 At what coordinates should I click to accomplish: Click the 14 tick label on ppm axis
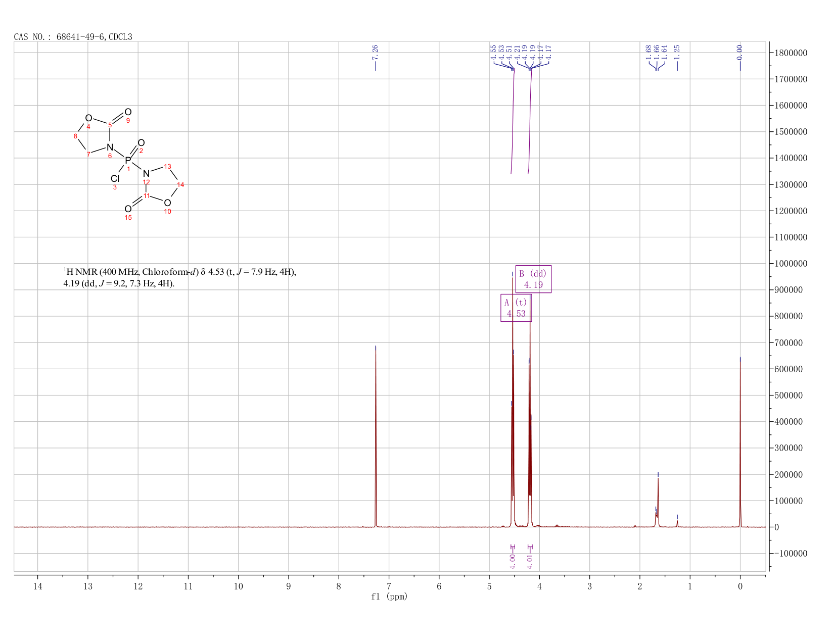[37, 586]
